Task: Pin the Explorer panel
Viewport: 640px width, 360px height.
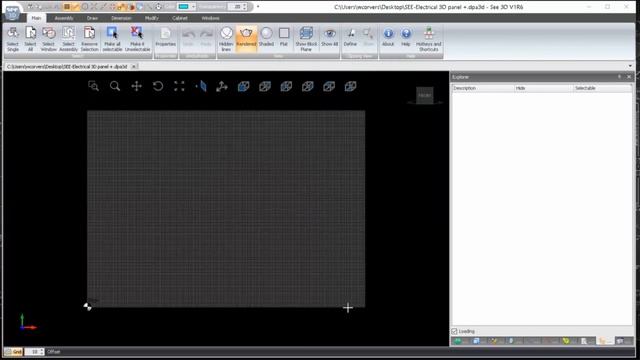Action: click(619, 77)
